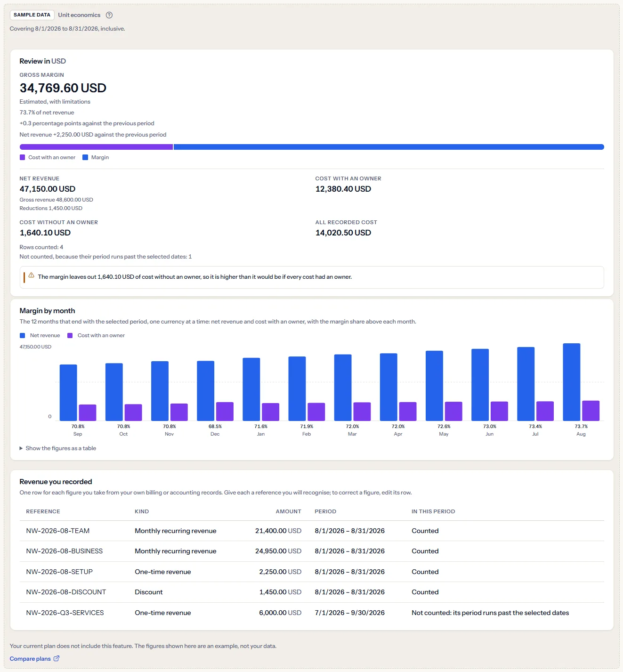
Task: Click the external-link icon next to Compare plans
Action: (57, 658)
